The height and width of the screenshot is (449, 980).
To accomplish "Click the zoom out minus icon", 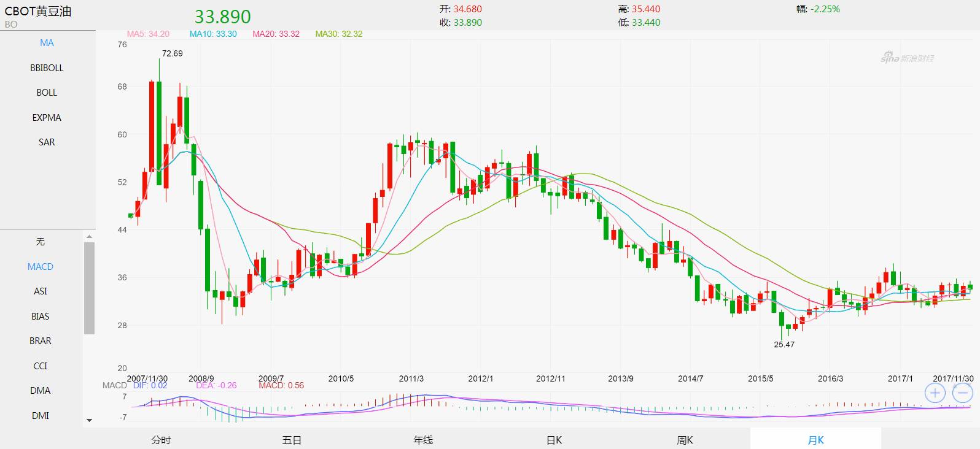I will 962,393.
